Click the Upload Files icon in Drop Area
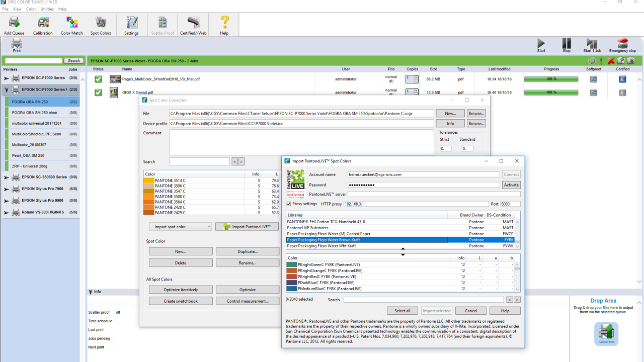644x362 pixels. (606, 333)
